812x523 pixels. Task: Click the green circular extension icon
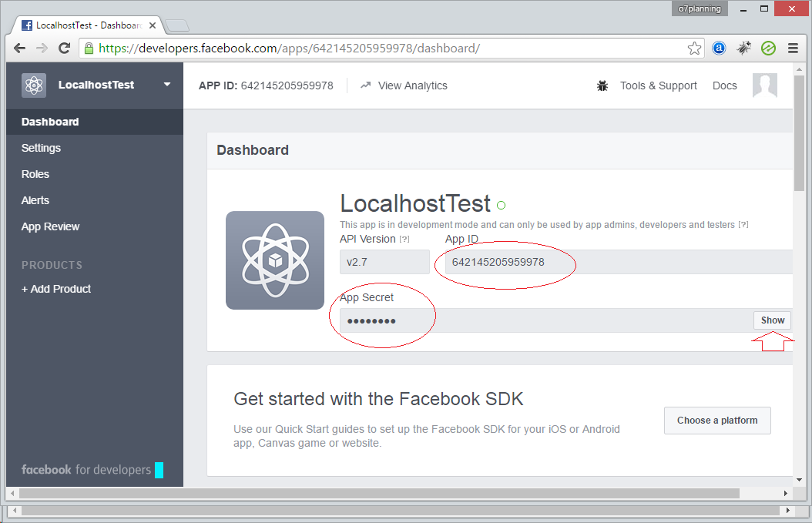(769, 49)
